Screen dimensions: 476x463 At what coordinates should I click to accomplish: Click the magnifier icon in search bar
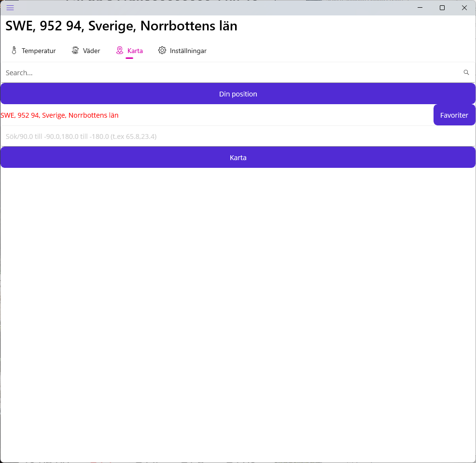466,72
